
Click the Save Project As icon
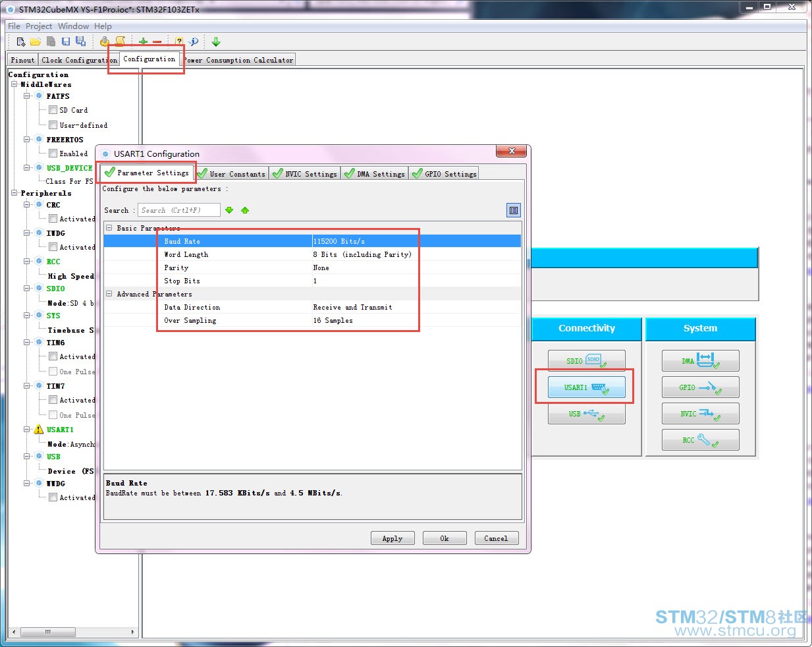tap(80, 42)
